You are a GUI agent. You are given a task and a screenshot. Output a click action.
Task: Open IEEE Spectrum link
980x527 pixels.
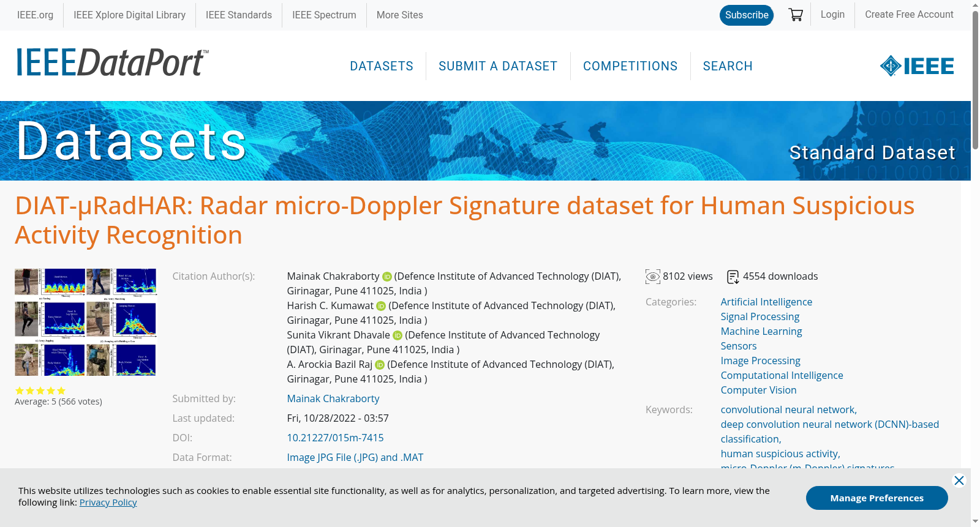pyautogui.click(x=324, y=15)
